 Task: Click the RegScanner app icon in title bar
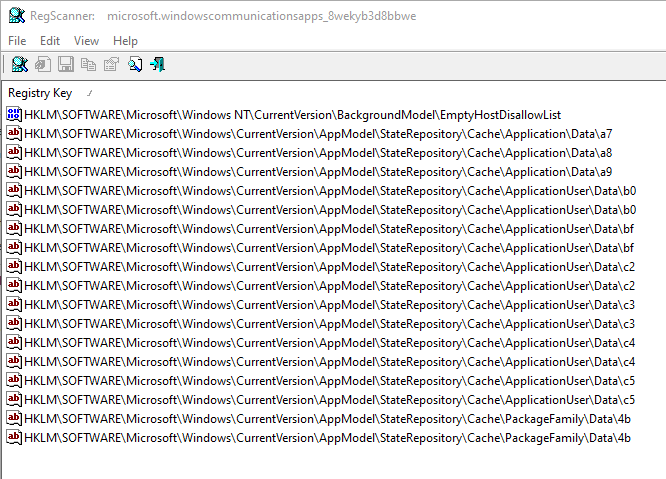coord(17,16)
